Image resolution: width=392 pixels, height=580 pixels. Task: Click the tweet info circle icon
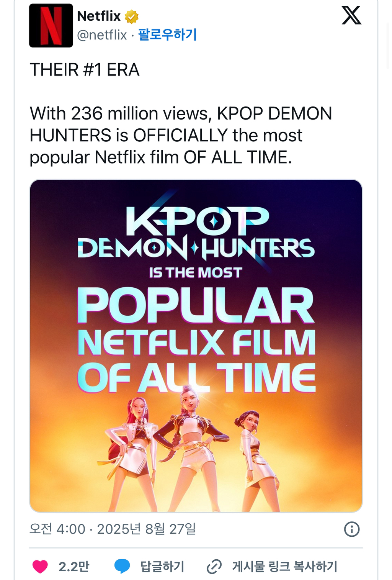(x=351, y=529)
